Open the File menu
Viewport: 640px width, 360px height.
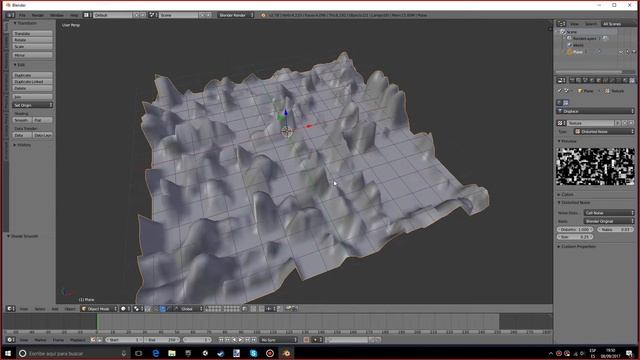pyautogui.click(x=22, y=15)
